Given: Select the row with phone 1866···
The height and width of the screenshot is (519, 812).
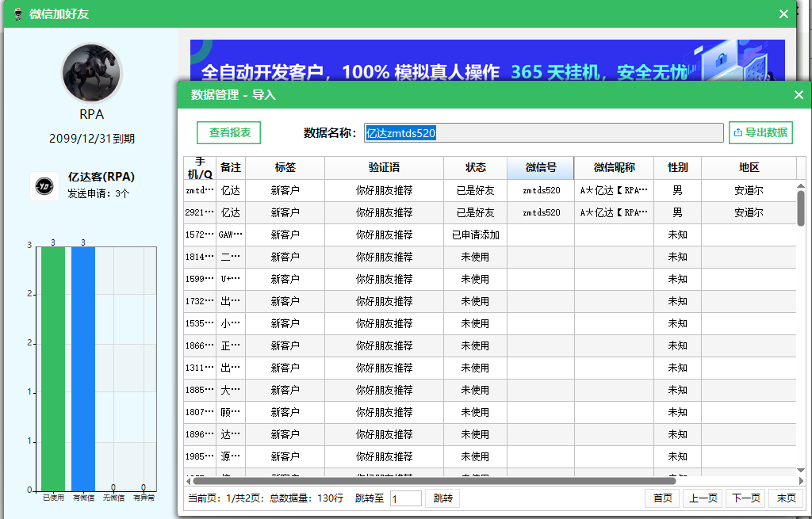Looking at the screenshot, I should [490, 346].
